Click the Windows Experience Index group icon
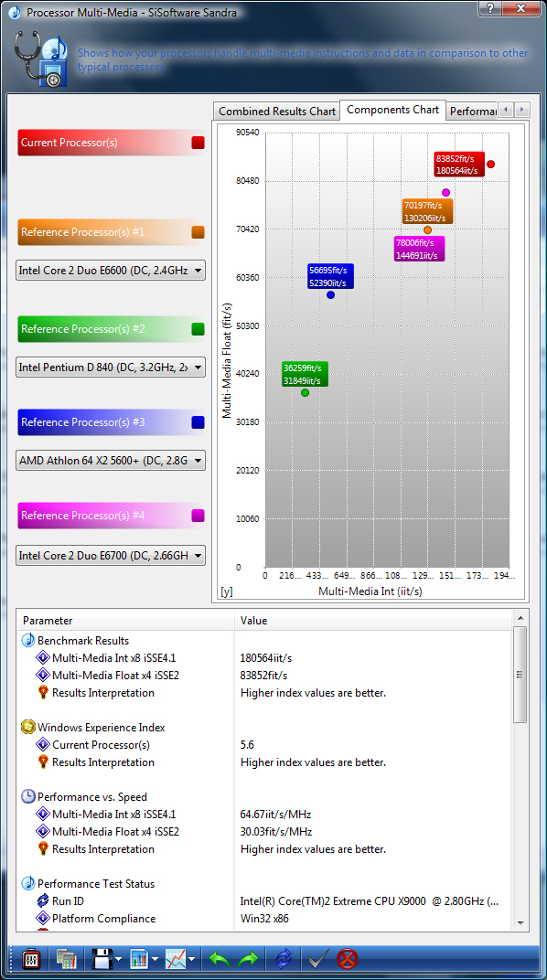This screenshot has height=980, width=547. (28, 728)
